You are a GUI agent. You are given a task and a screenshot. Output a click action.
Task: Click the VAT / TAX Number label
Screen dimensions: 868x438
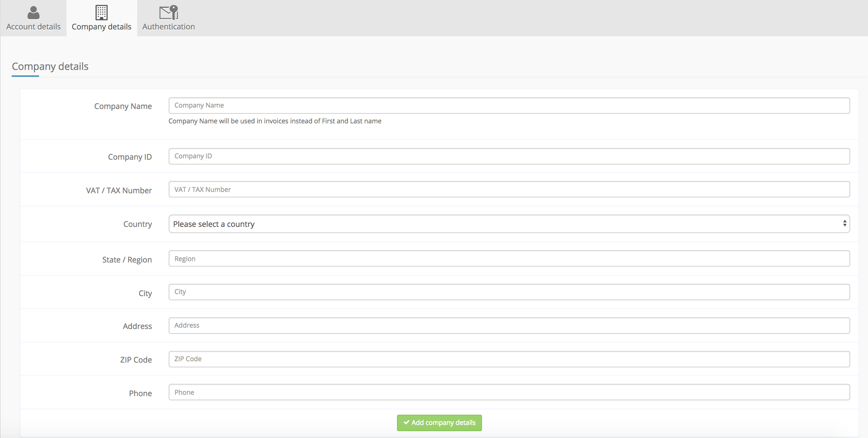(119, 191)
